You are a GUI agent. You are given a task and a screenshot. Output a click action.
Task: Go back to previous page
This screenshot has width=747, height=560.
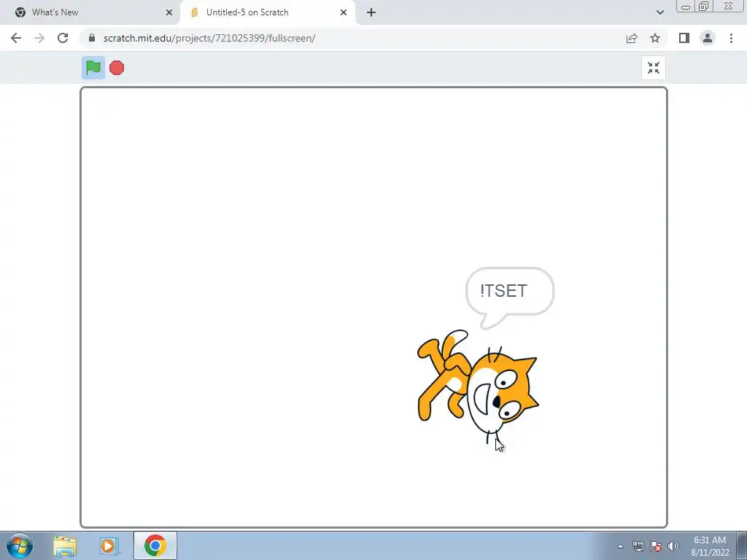pyautogui.click(x=16, y=38)
